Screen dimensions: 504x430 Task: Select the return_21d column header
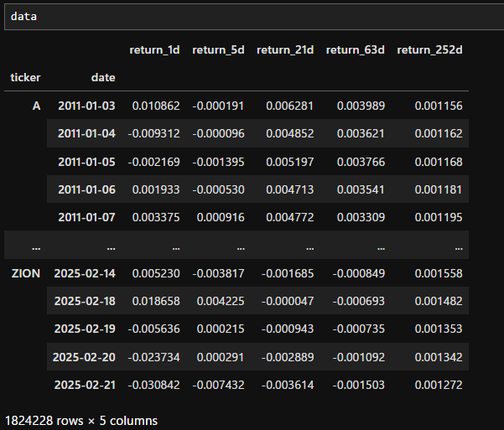coord(285,49)
